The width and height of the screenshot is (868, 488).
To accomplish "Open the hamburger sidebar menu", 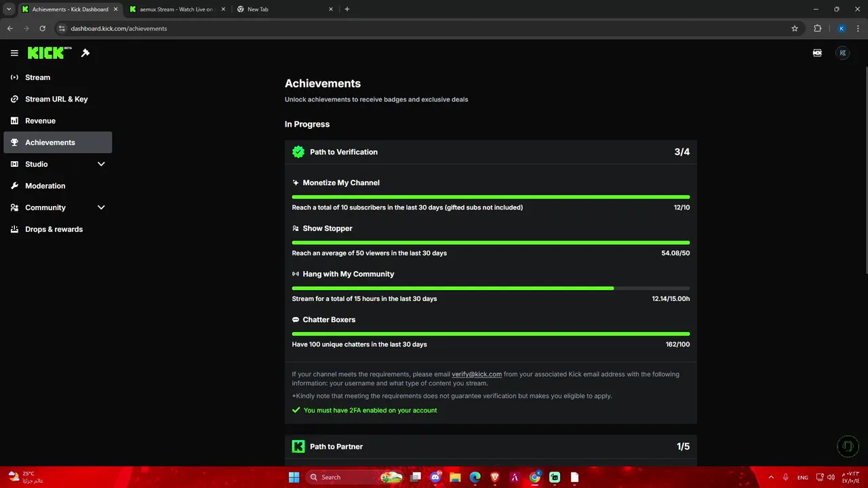I will point(14,53).
